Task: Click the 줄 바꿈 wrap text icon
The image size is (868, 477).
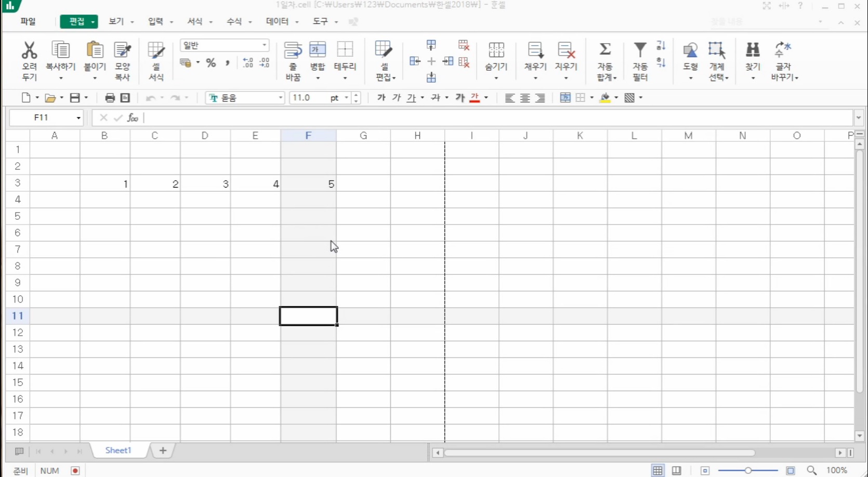Action: [293, 51]
